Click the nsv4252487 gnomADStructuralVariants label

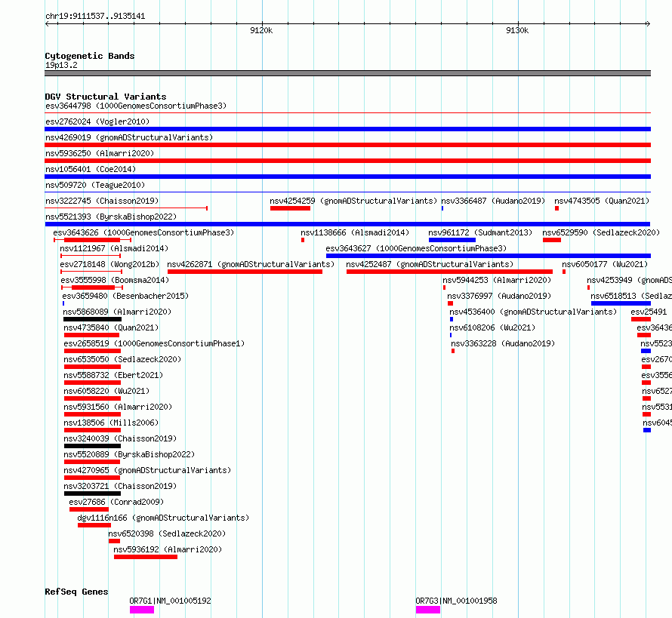coord(430,264)
